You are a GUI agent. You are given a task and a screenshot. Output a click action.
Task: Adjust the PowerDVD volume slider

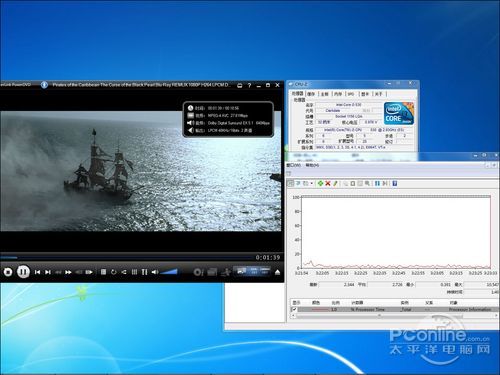point(169,272)
